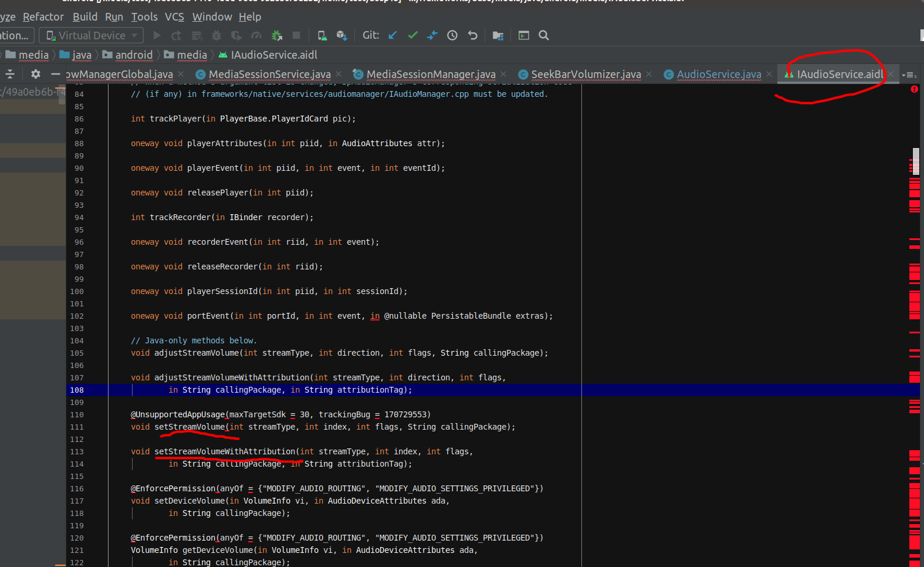Click the editor vertical scrollbar thumb
Screen dimensions: 924x567
pyautogui.click(x=916, y=161)
